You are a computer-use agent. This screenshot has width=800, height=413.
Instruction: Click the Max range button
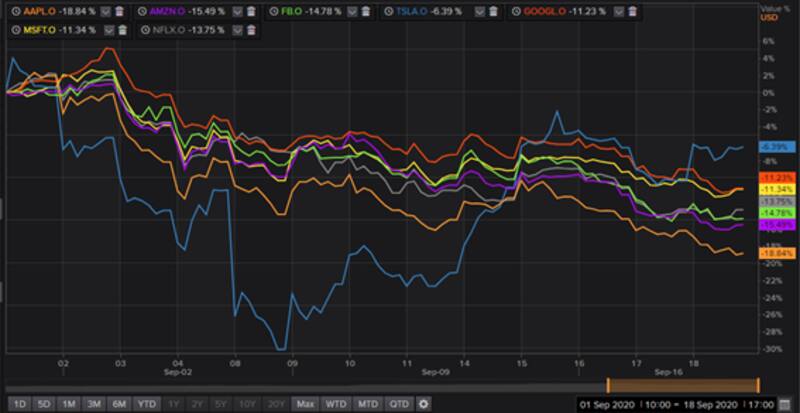[305, 404]
